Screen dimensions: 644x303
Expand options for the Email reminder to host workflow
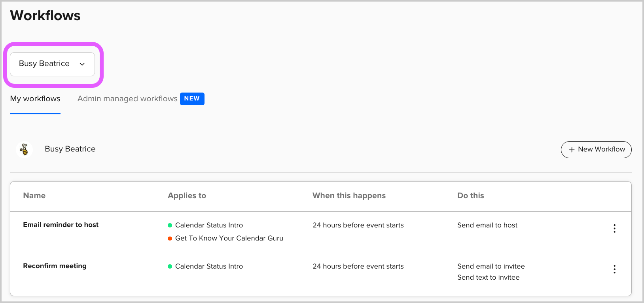pyautogui.click(x=614, y=228)
